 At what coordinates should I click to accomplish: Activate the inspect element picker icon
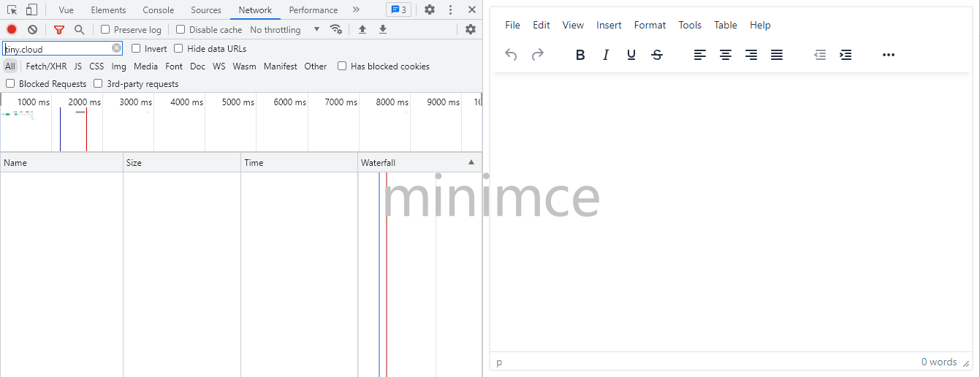point(12,9)
